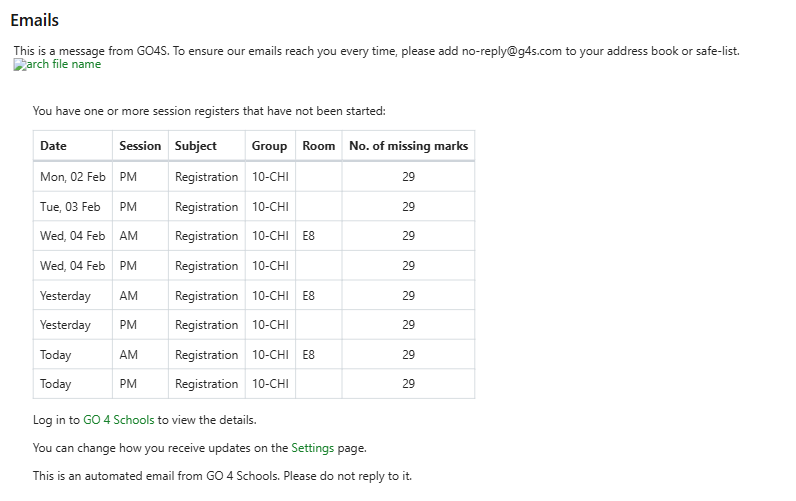796x501 pixels.
Task: Click the No. of missing marks header
Action: (x=408, y=146)
